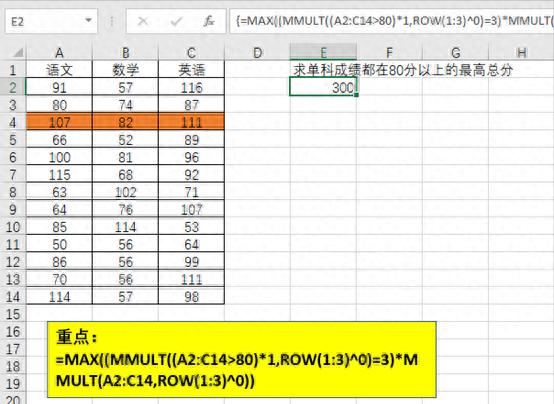This screenshot has width=554, height=404.
Task: Open the Name Box dropdown arrow
Action: click(88, 21)
